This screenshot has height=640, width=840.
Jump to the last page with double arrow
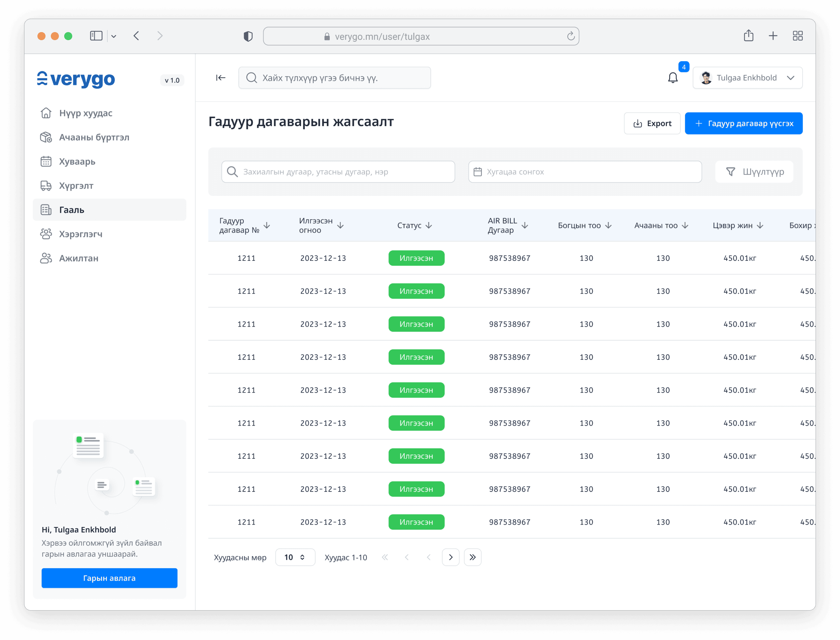coord(472,557)
